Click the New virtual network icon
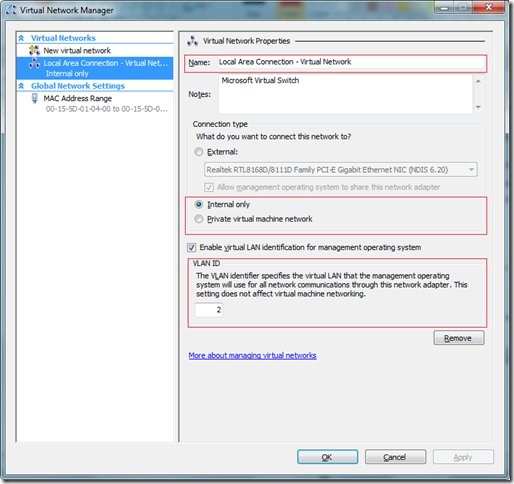Image resolution: width=514 pixels, height=484 pixels. (34, 50)
